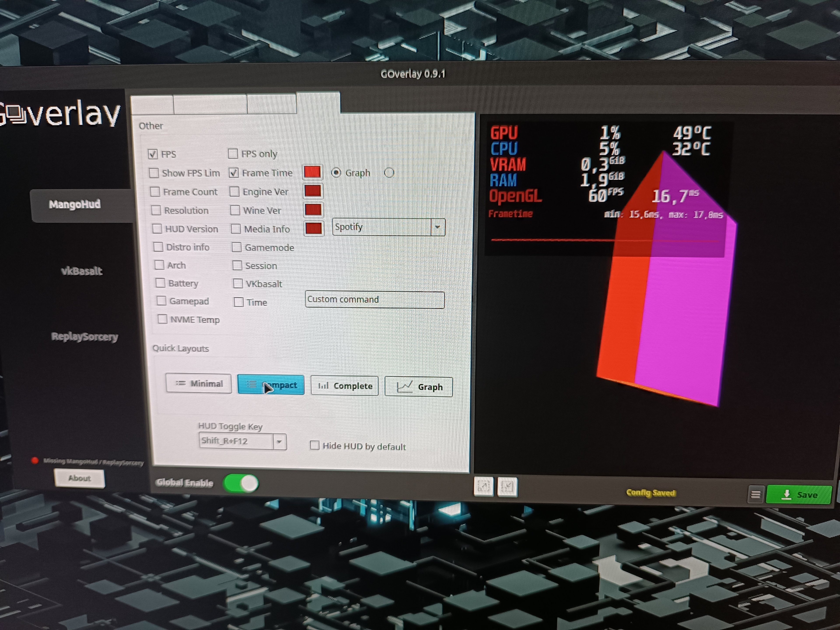The image size is (840, 630).
Task: Apply the Minimal quick layout
Action: coord(199,383)
